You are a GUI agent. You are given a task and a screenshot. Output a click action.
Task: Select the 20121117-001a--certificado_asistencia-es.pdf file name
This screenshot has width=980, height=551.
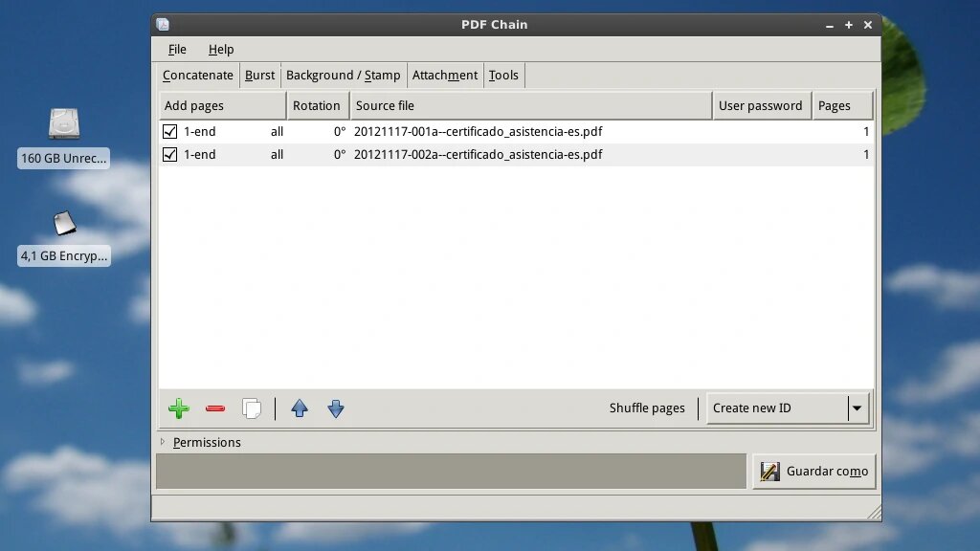click(479, 132)
